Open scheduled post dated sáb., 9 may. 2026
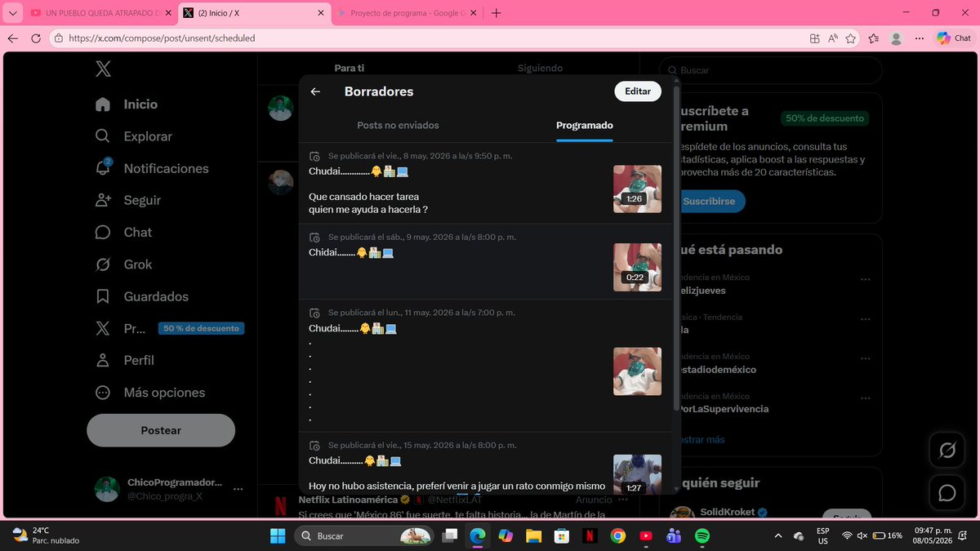 pos(485,262)
